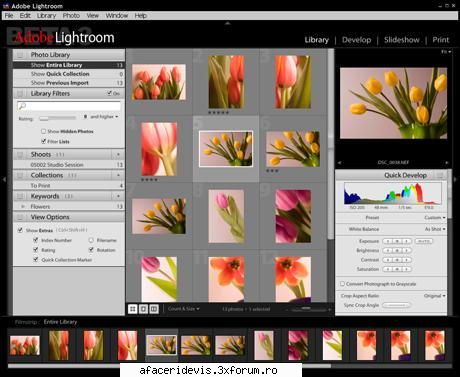Click Collections panel header icon
The image size is (460, 377).
[x=20, y=175]
